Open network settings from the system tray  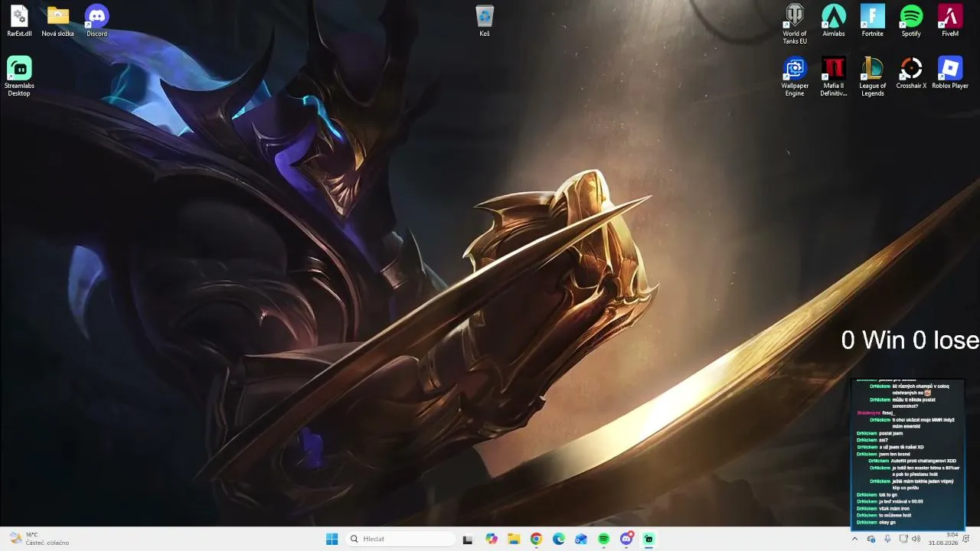click(903, 539)
